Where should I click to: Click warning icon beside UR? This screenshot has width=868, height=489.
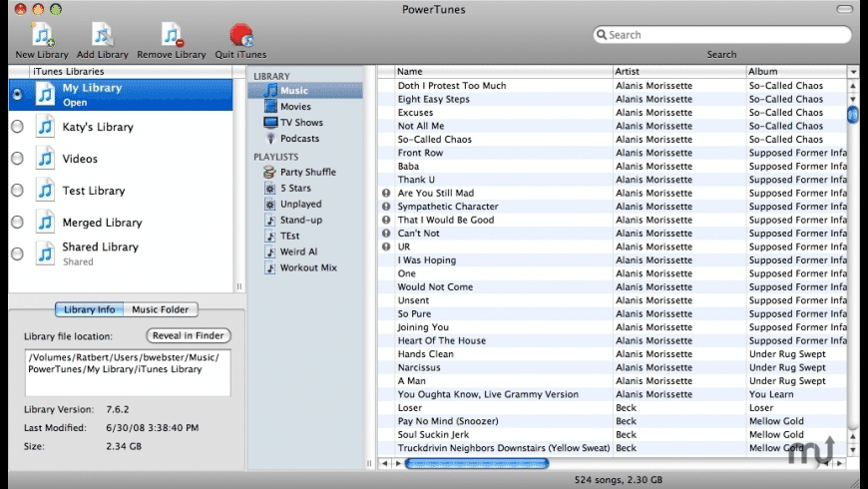coord(386,246)
